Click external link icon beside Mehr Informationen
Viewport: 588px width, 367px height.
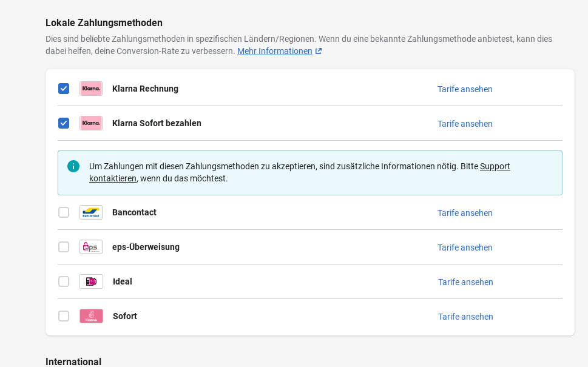click(319, 52)
